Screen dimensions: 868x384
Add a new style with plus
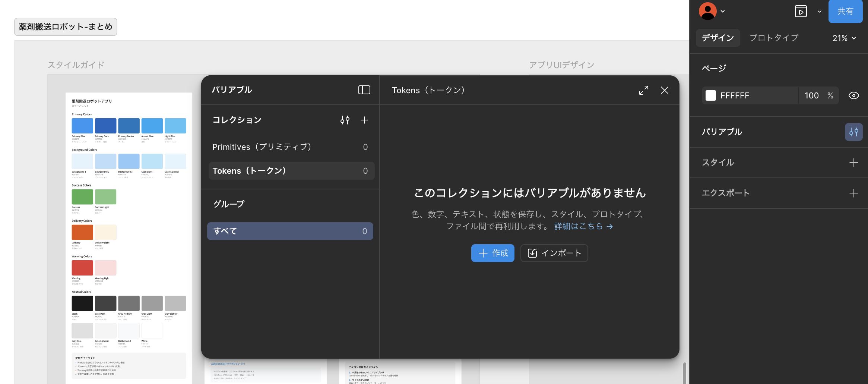pos(853,163)
